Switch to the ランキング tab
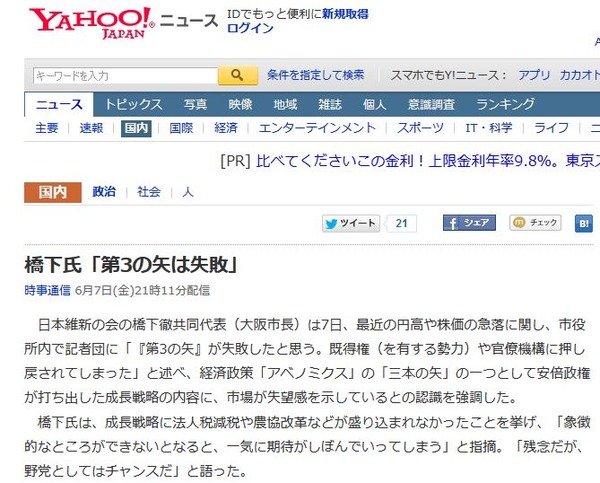 [505, 104]
